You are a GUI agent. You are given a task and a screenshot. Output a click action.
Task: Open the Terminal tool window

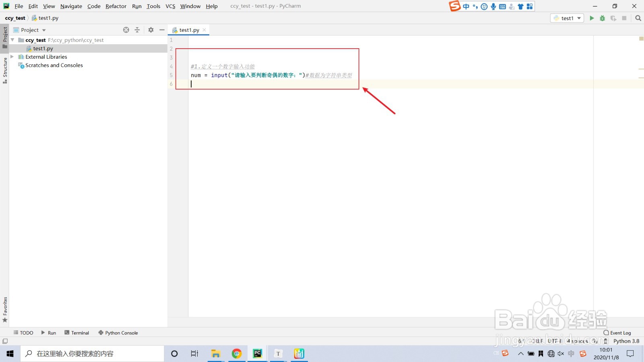pos(77,333)
